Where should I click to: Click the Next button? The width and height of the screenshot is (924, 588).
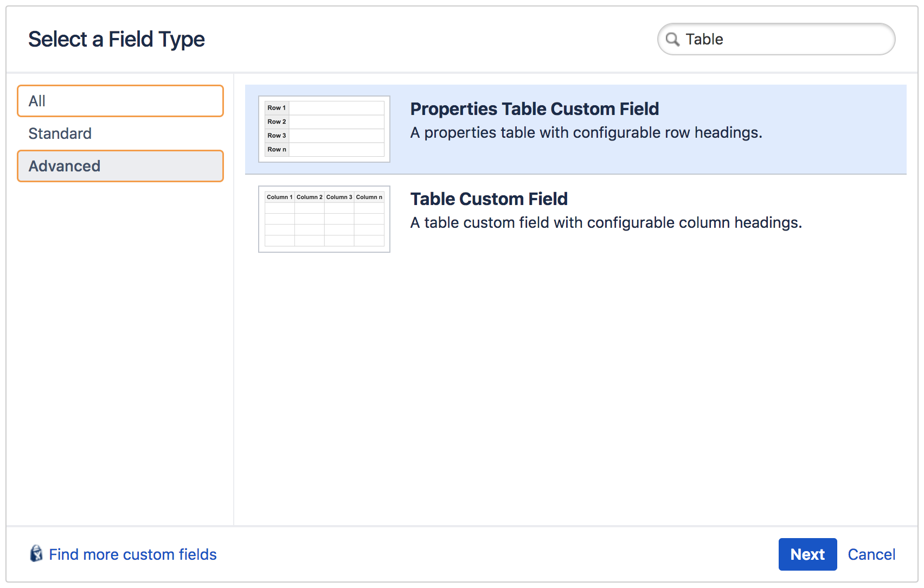[807, 554]
